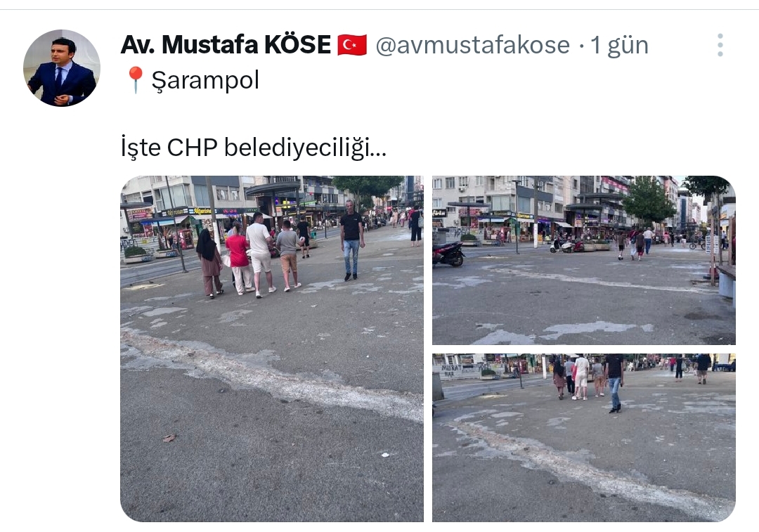Click the white pavement stain in left photo
Viewport: 759px width, 532px height.
click(x=271, y=371)
